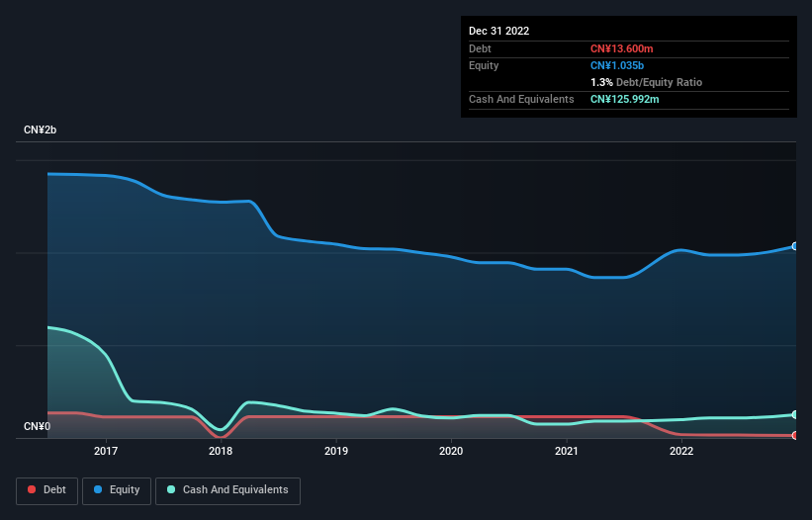Image resolution: width=812 pixels, height=520 pixels.
Task: Select the Cash And Equivalents endpoint marker at Dec 2022
Action: click(795, 414)
